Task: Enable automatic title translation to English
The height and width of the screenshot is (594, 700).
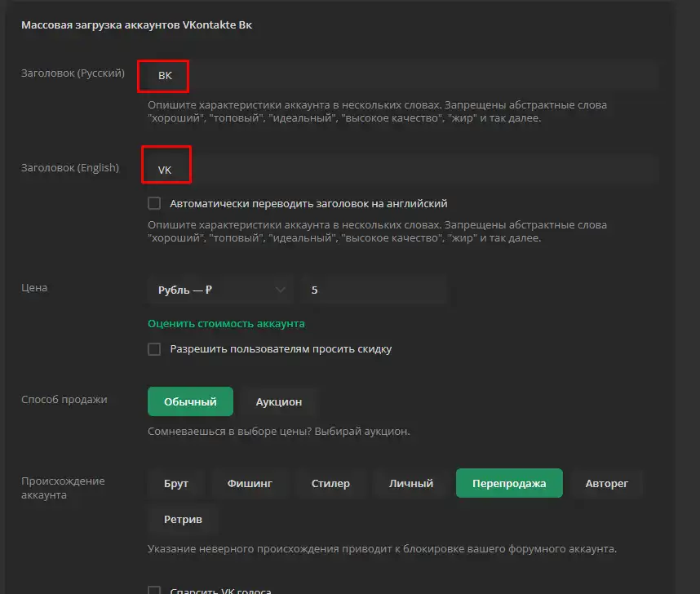Action: click(154, 204)
